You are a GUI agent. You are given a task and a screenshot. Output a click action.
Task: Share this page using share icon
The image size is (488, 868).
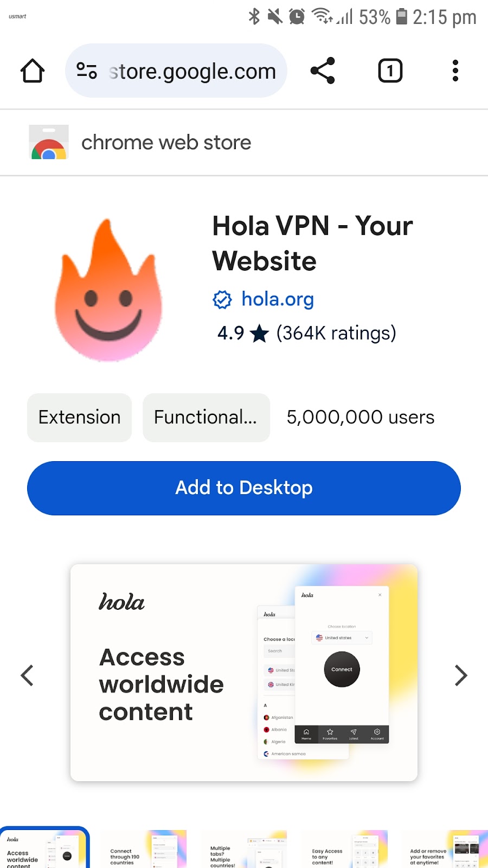[x=323, y=71]
